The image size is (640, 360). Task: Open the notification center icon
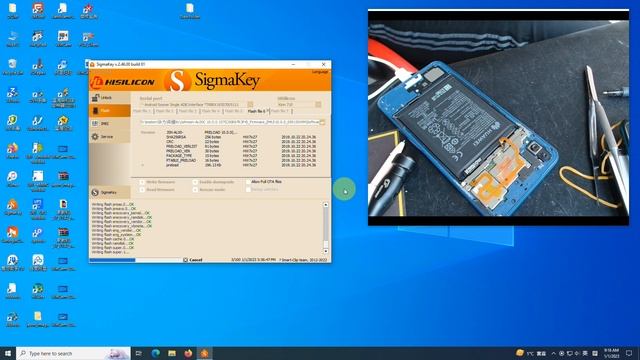coord(629,353)
